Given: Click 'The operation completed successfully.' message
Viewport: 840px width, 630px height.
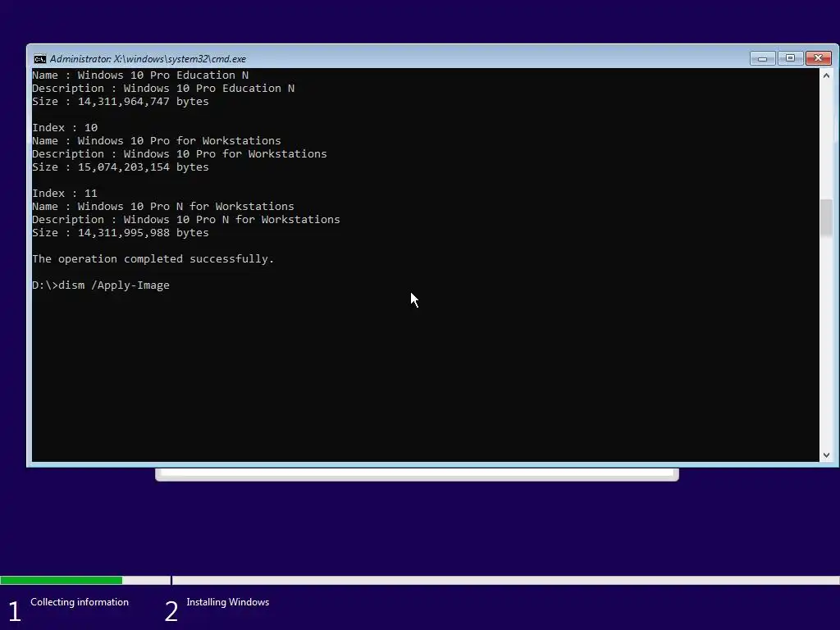Looking at the screenshot, I should 153,258.
